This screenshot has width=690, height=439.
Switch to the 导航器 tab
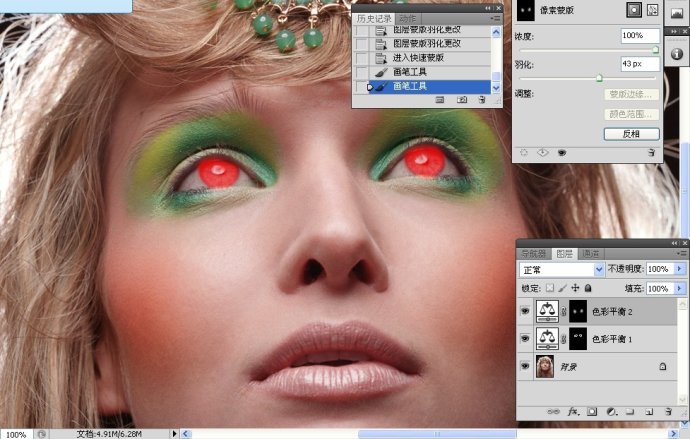(x=534, y=254)
